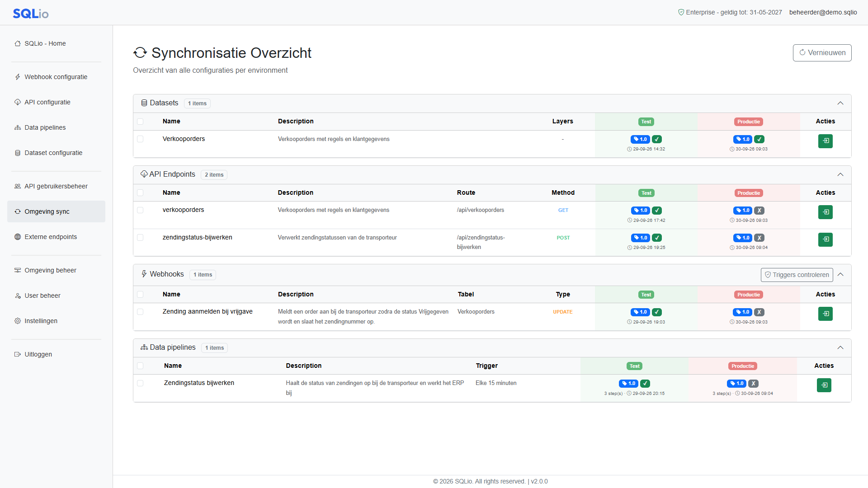Tick select-all checkbox in Webhooks header
Image resolution: width=868 pixels, height=488 pixels.
pyautogui.click(x=140, y=295)
